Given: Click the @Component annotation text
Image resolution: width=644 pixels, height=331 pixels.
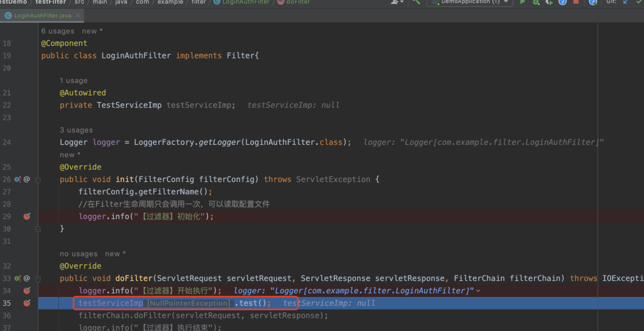Looking at the screenshot, I should [64, 44].
